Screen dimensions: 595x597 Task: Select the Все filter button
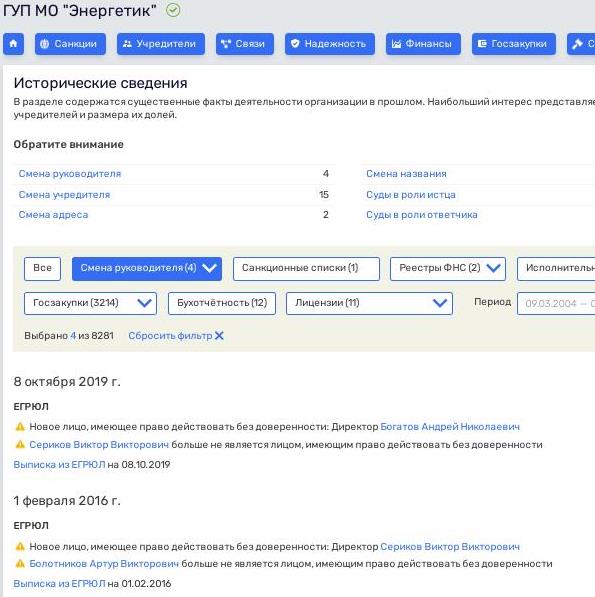(42, 269)
